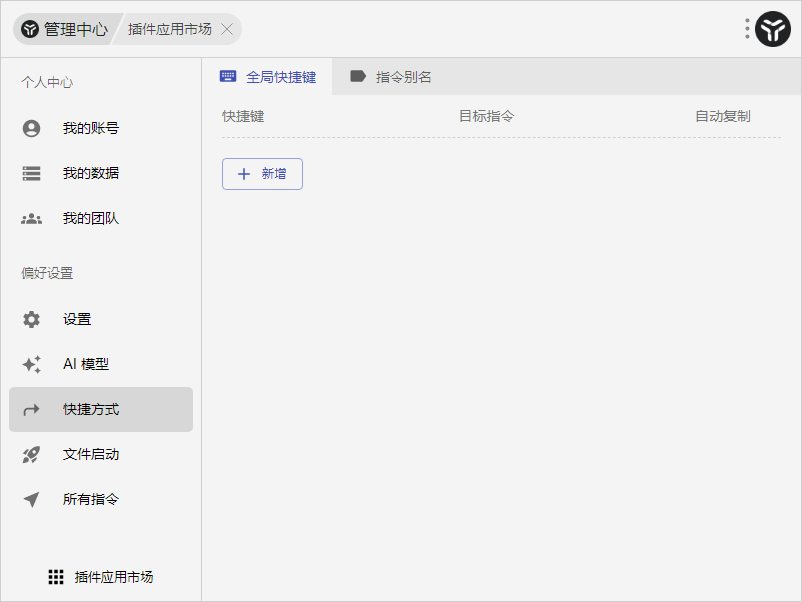Click the account icon beside 我的账号
The image size is (802, 602).
(x=32, y=128)
